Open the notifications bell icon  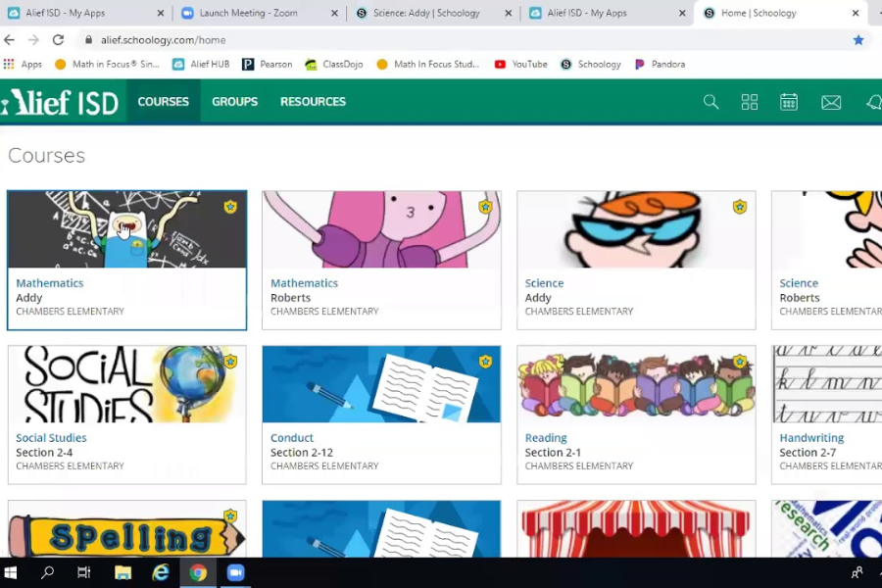coord(874,102)
